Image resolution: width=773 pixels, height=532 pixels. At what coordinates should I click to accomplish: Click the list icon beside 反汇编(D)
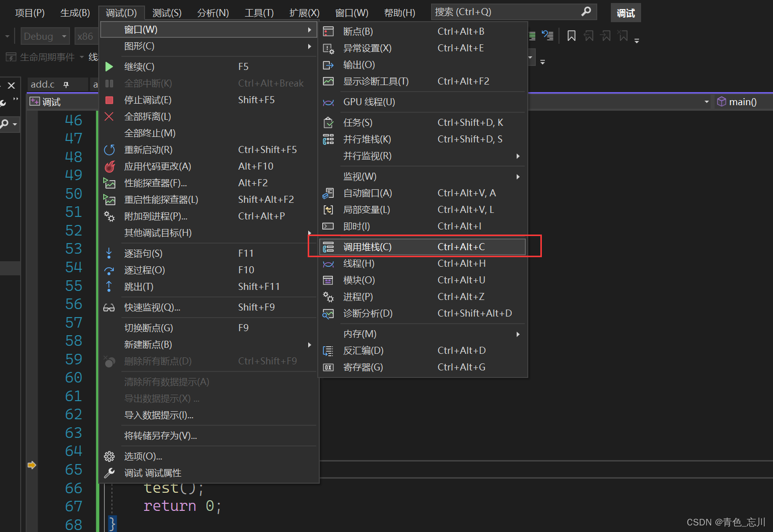(x=328, y=351)
